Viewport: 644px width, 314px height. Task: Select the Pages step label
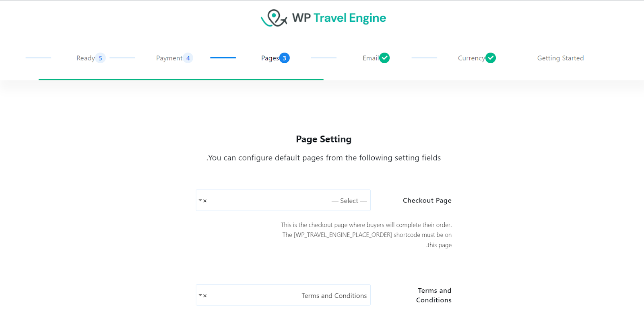270,58
